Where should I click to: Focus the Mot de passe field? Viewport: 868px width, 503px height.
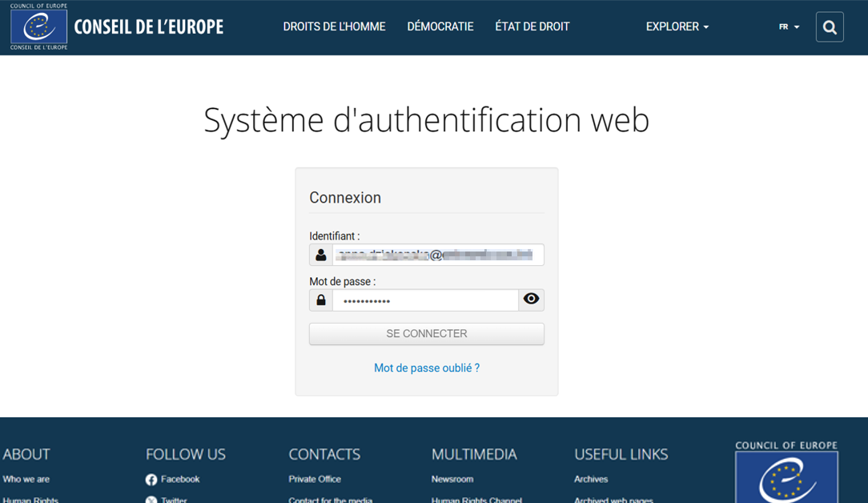[x=425, y=300]
